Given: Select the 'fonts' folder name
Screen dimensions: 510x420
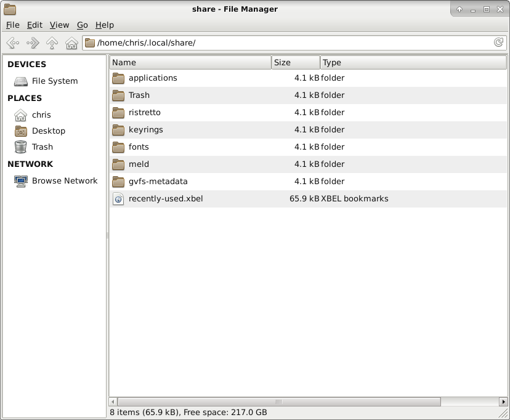Looking at the screenshot, I should pyautogui.click(x=139, y=147).
